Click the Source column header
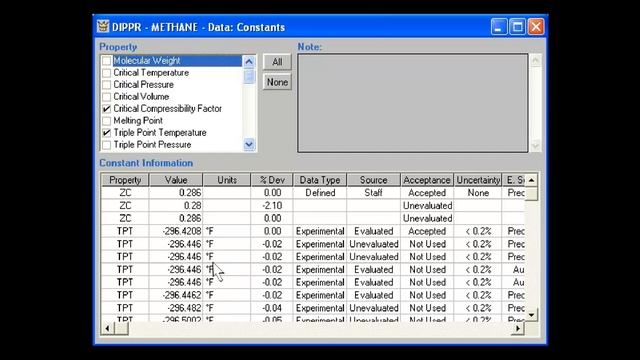Viewport: 640px width, 360px height. click(373, 180)
